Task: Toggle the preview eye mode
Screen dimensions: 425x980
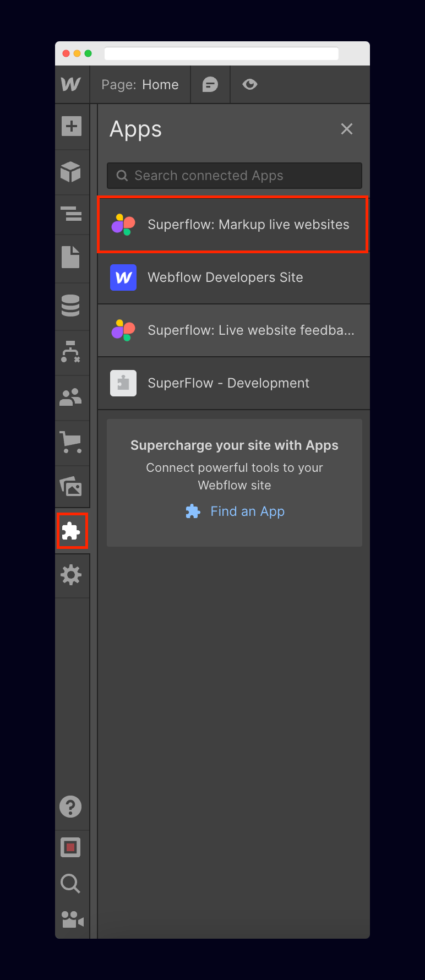Action: pyautogui.click(x=250, y=84)
